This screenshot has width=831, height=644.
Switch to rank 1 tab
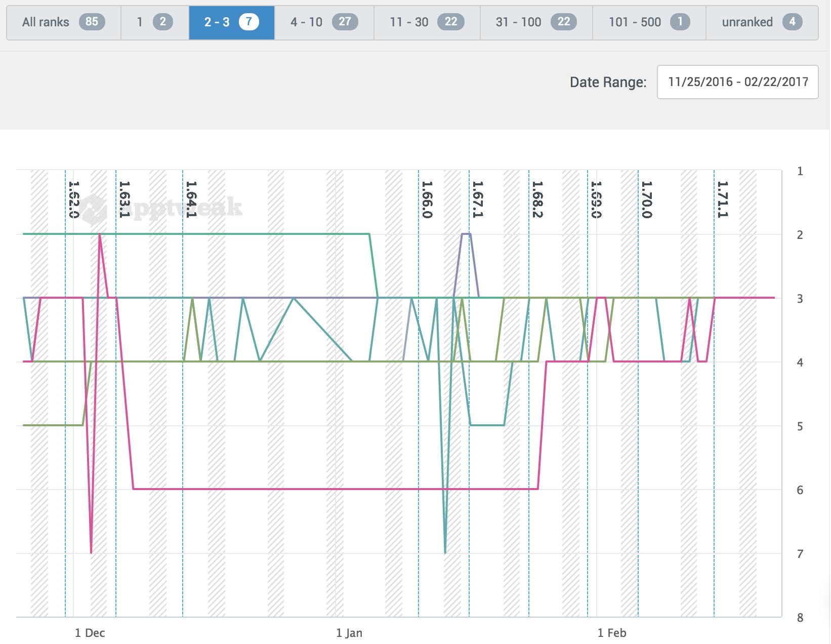(154, 22)
